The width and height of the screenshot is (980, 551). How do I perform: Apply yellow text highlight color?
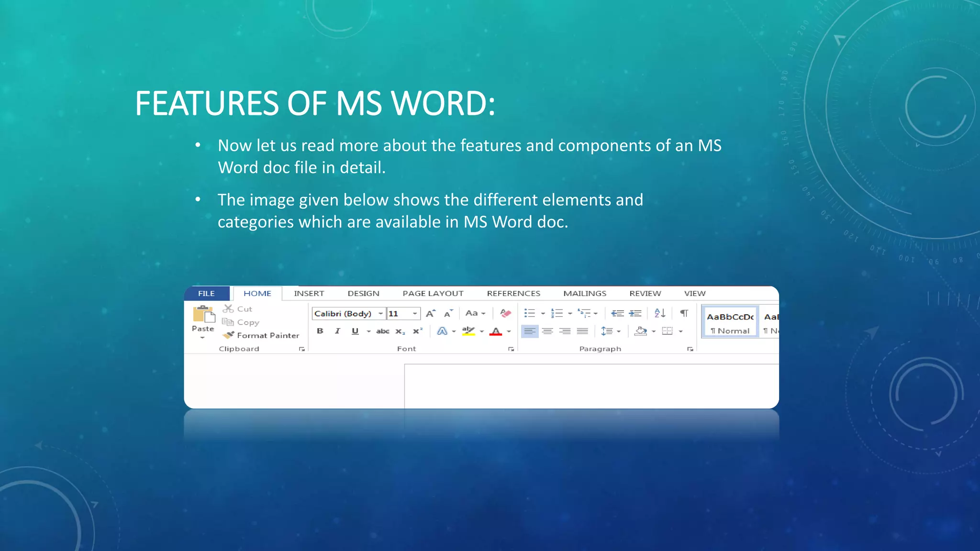(468, 331)
